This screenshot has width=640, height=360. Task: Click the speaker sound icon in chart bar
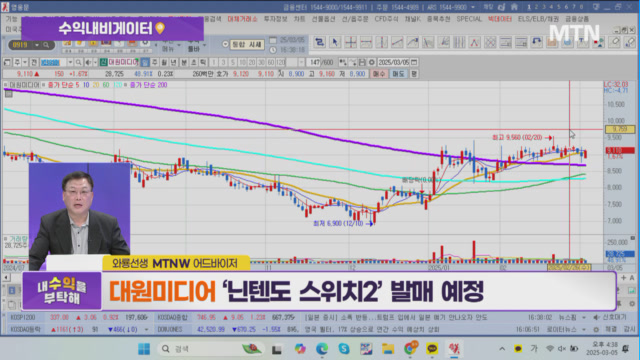87,62
